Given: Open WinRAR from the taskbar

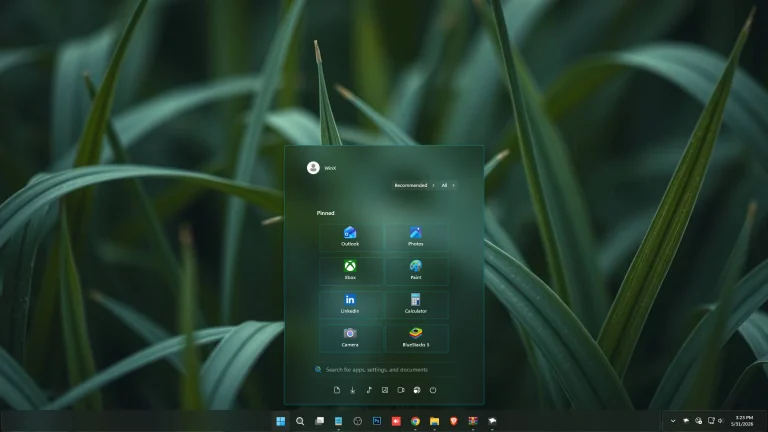Looking at the screenshot, I should 473,421.
